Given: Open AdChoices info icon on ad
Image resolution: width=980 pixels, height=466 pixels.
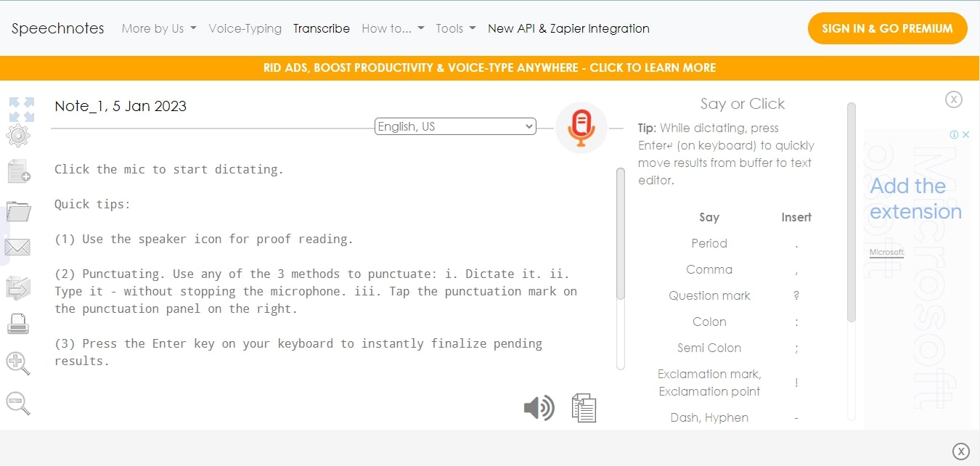Looking at the screenshot, I should pos(955,134).
